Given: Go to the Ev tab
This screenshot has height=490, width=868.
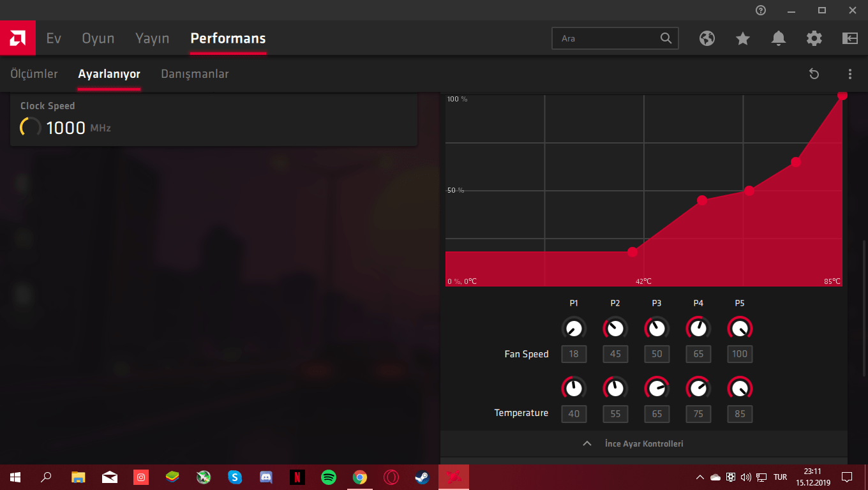Looking at the screenshot, I should click(54, 38).
